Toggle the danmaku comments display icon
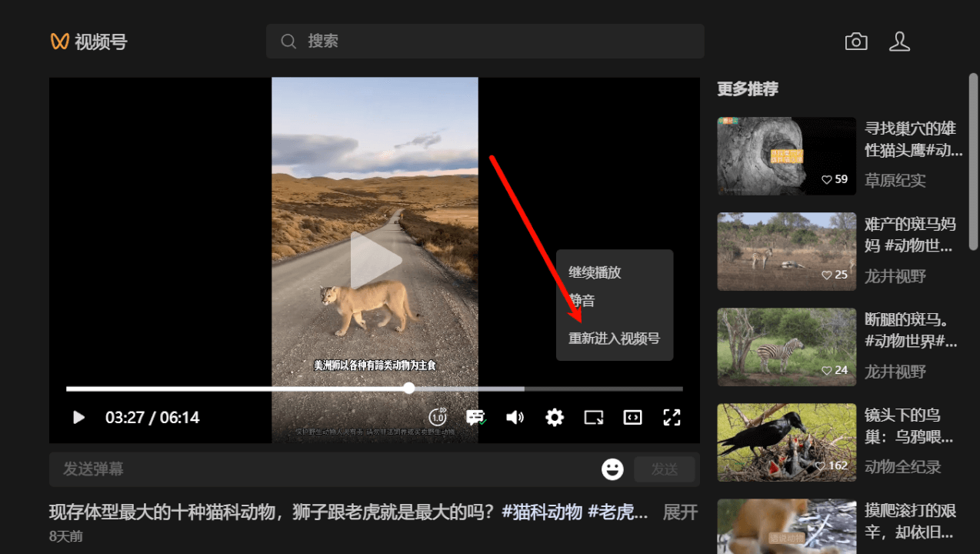 475,417
